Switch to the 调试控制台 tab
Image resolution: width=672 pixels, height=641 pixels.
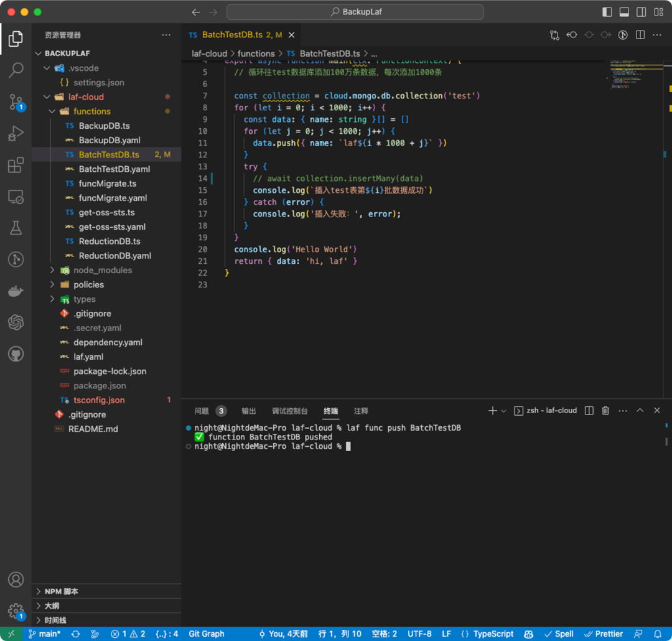[290, 411]
